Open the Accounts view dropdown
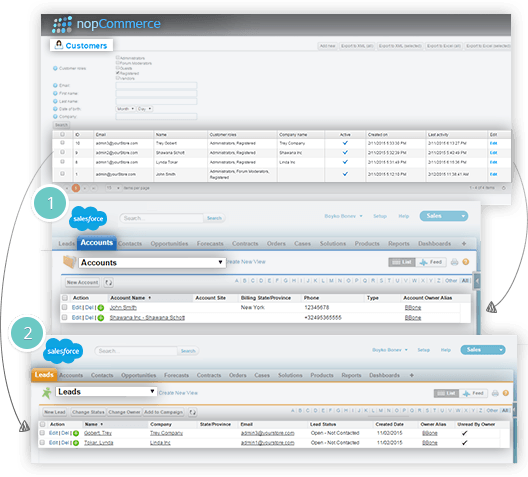The image size is (528, 477). (x=152, y=263)
